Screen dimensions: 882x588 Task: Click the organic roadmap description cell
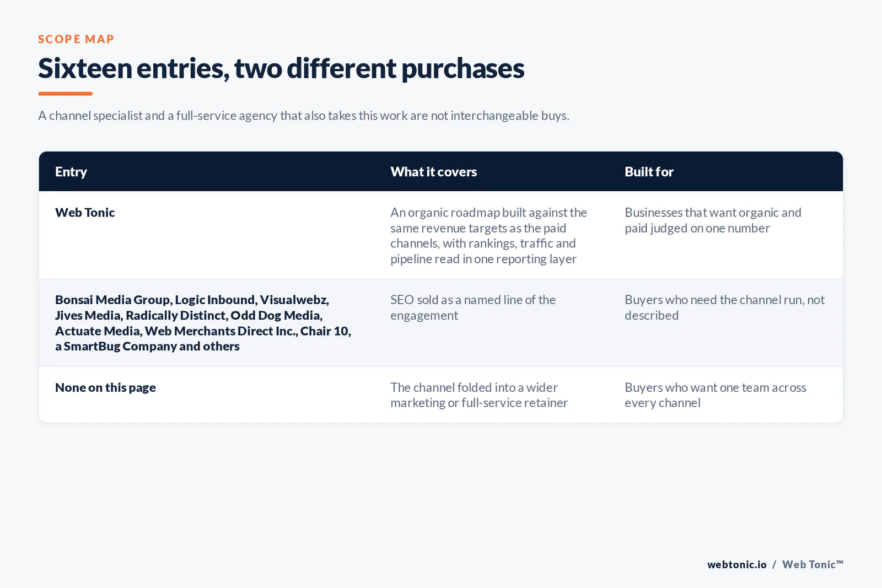tap(489, 236)
